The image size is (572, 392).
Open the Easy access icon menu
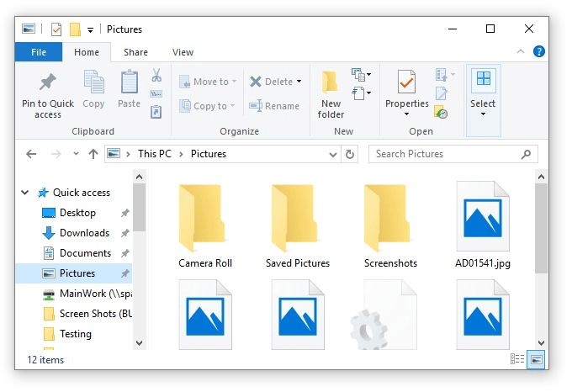pyautogui.click(x=361, y=93)
